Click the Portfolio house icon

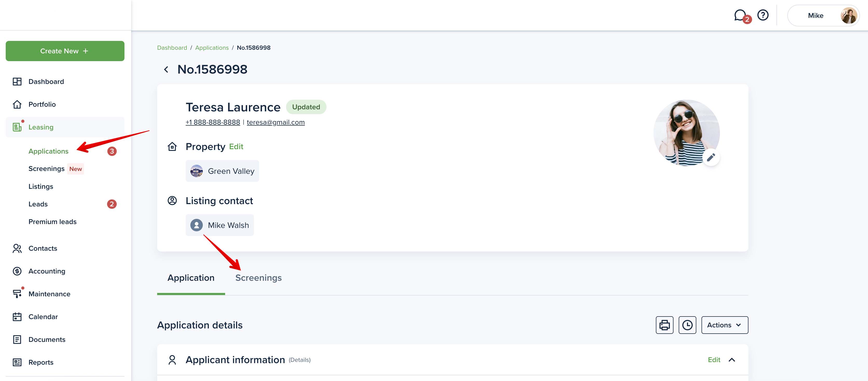click(x=17, y=104)
